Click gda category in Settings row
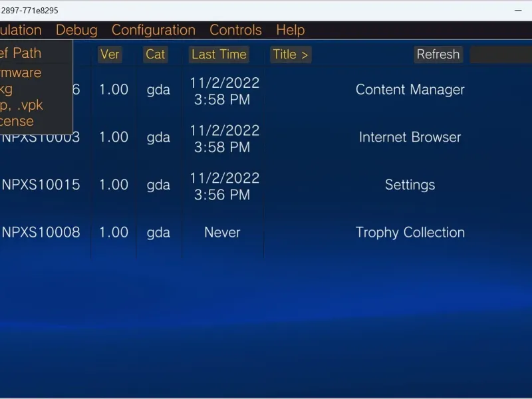The width and height of the screenshot is (532, 399). [158, 186]
